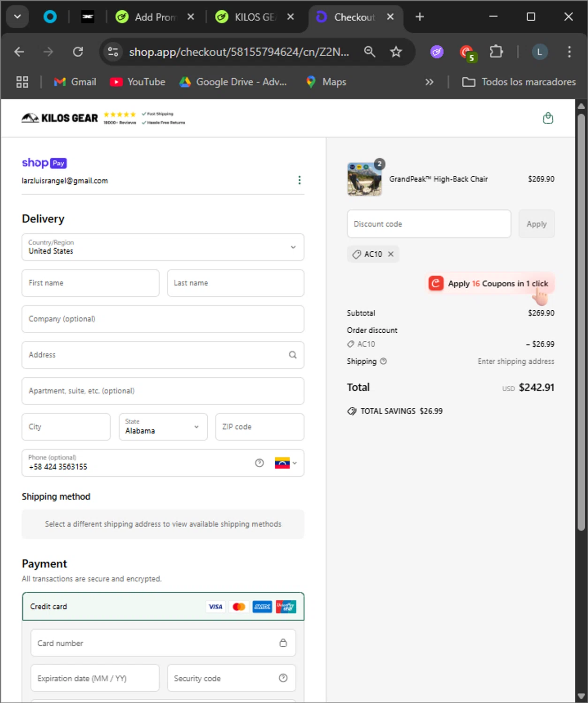This screenshot has height=703, width=588.
Task: Click the card number lock icon
Action: [283, 643]
